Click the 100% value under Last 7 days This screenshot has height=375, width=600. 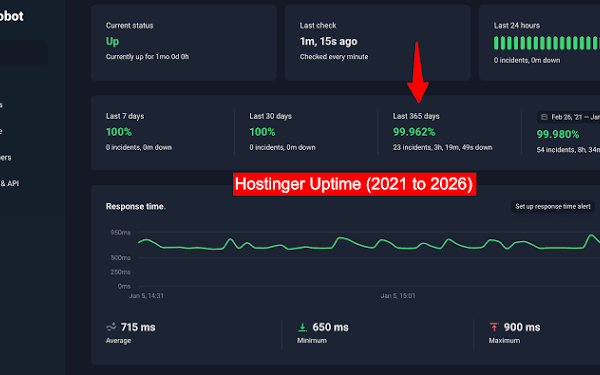pos(119,132)
